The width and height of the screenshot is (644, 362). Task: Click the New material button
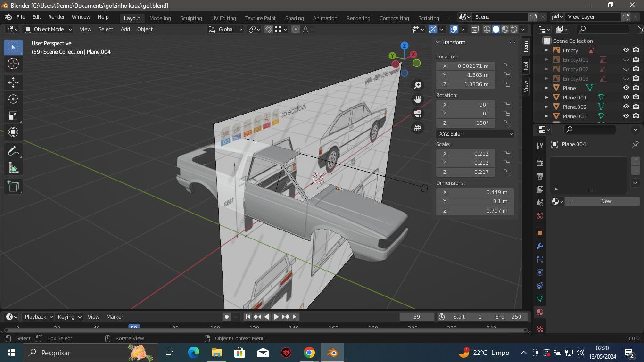coord(606,201)
